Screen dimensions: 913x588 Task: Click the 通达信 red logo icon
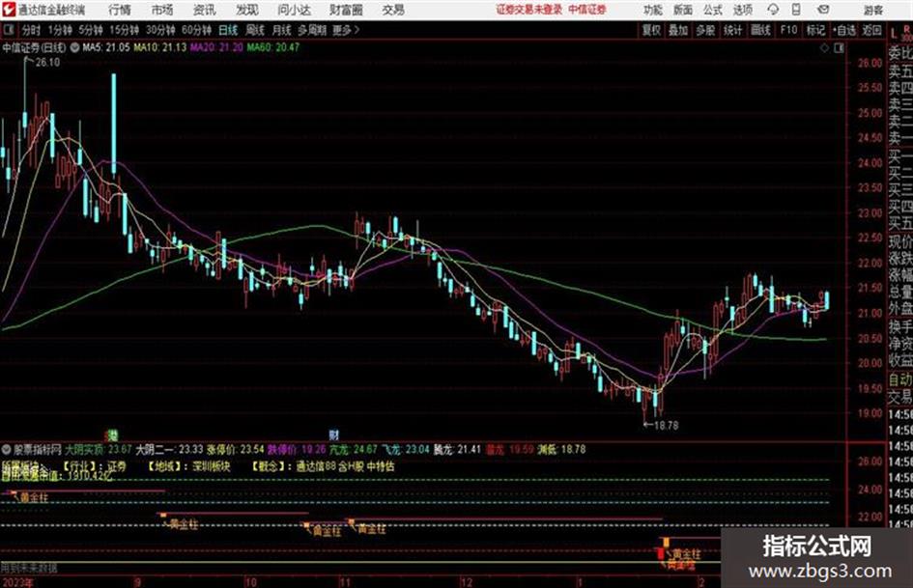[8, 10]
